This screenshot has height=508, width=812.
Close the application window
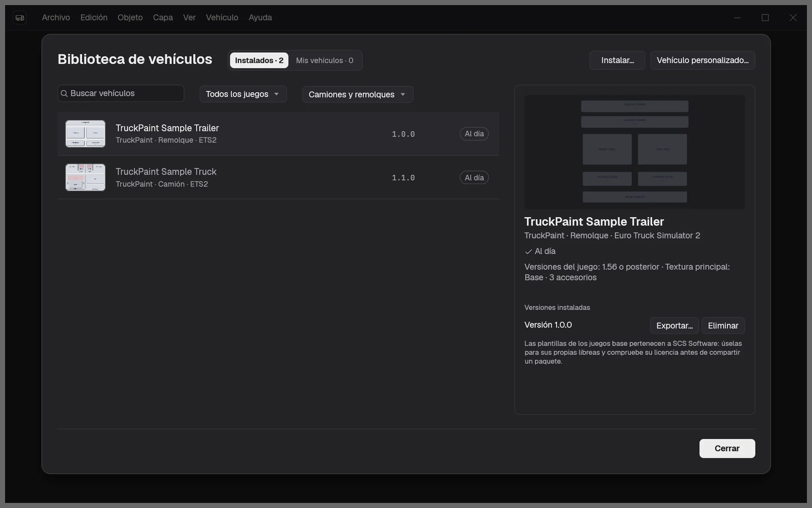point(793,18)
